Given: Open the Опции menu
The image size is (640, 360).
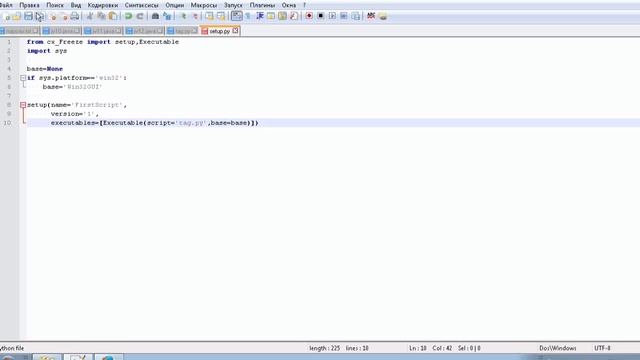Looking at the screenshot, I should (x=175, y=5).
